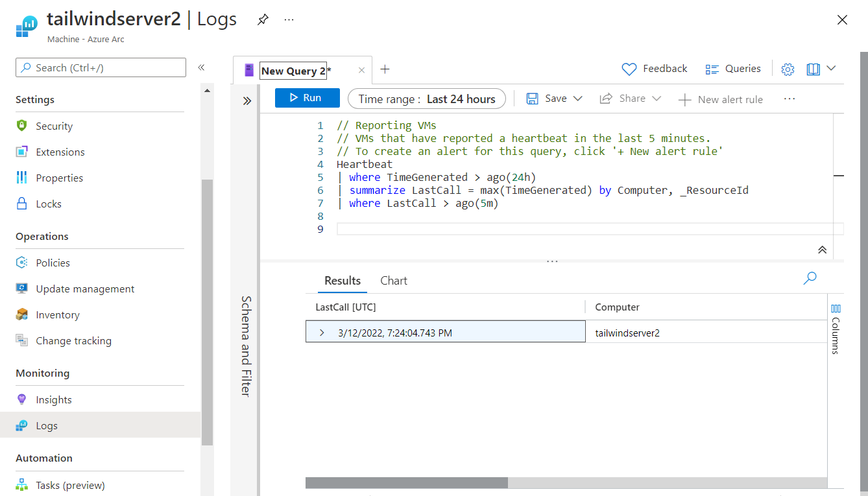The height and width of the screenshot is (496, 868).
Task: Switch to the Results tab
Action: pyautogui.click(x=343, y=281)
